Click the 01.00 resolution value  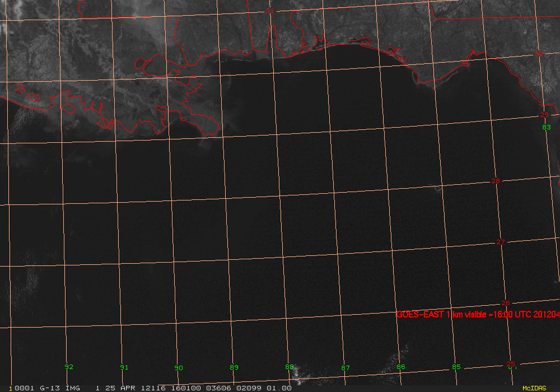pos(279,388)
